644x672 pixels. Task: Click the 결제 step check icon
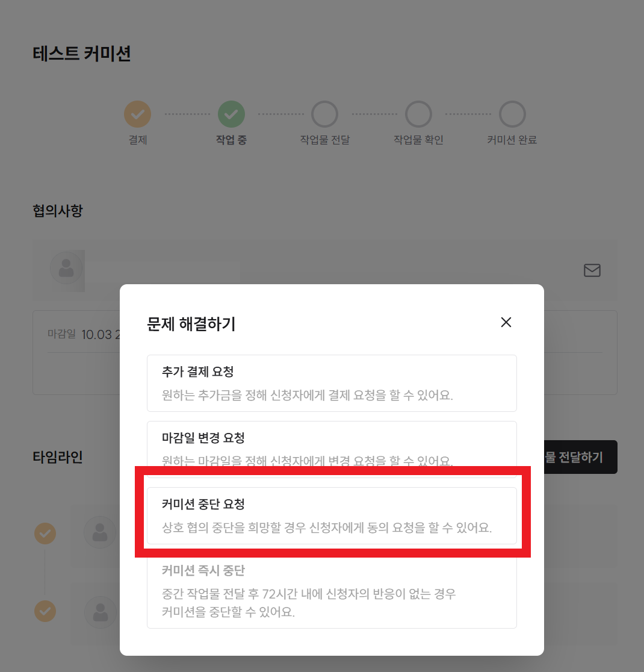point(138,113)
